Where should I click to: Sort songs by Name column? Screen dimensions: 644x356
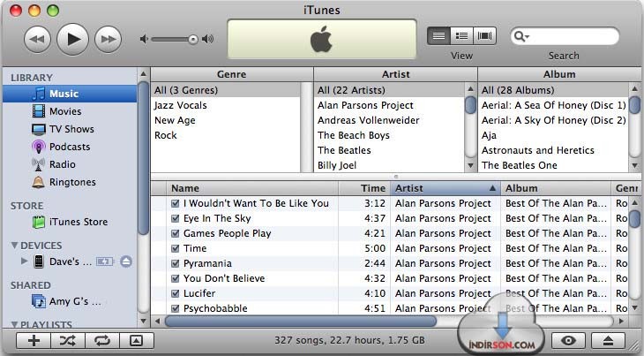(x=252, y=188)
